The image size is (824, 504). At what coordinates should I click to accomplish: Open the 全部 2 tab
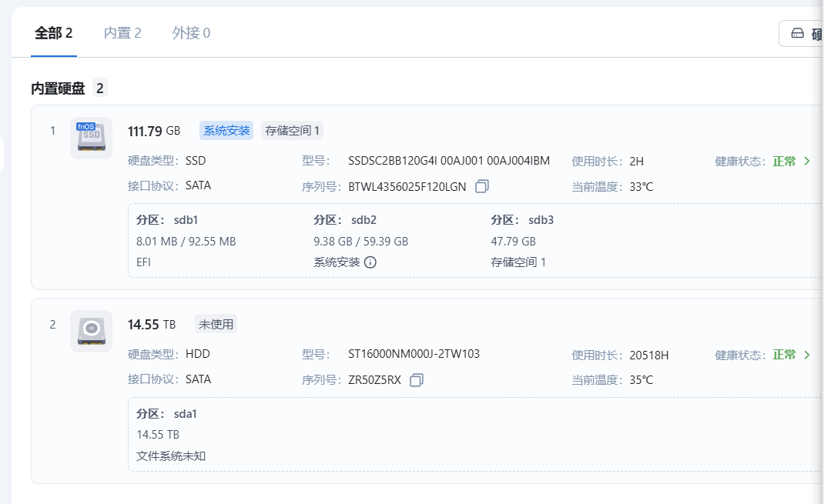point(54,33)
